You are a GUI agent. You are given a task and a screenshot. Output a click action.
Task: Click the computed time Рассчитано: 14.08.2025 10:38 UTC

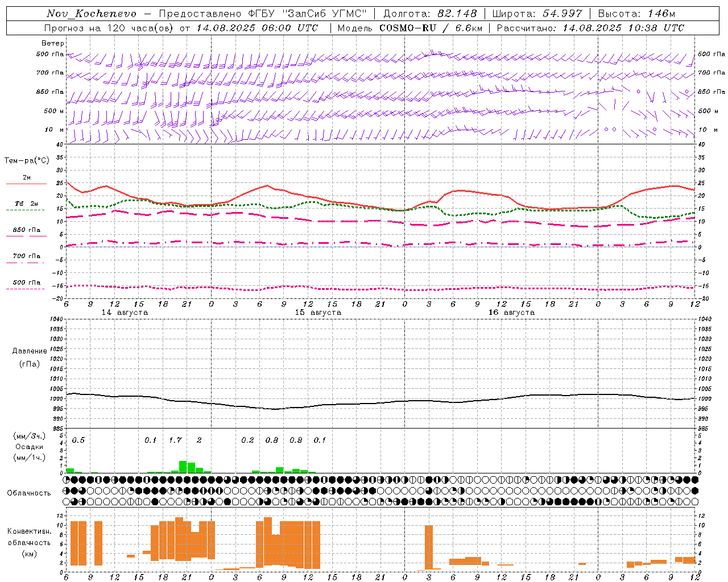tap(590, 28)
